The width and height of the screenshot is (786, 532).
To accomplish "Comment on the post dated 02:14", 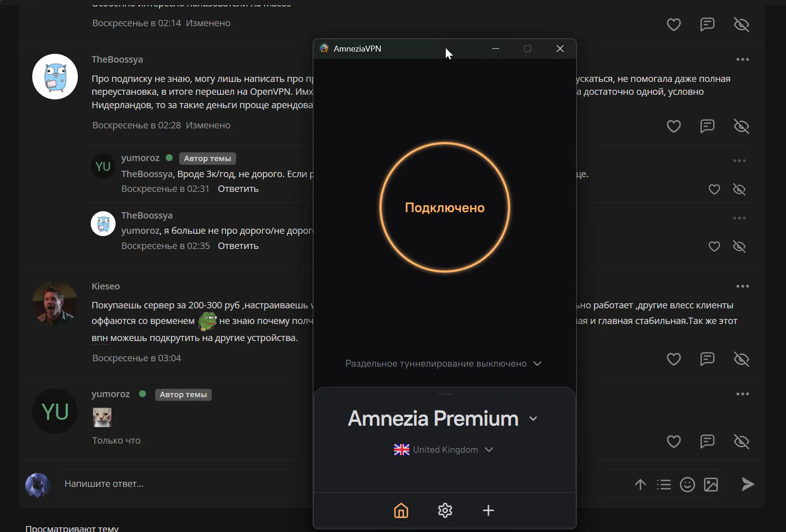I will pos(707,24).
